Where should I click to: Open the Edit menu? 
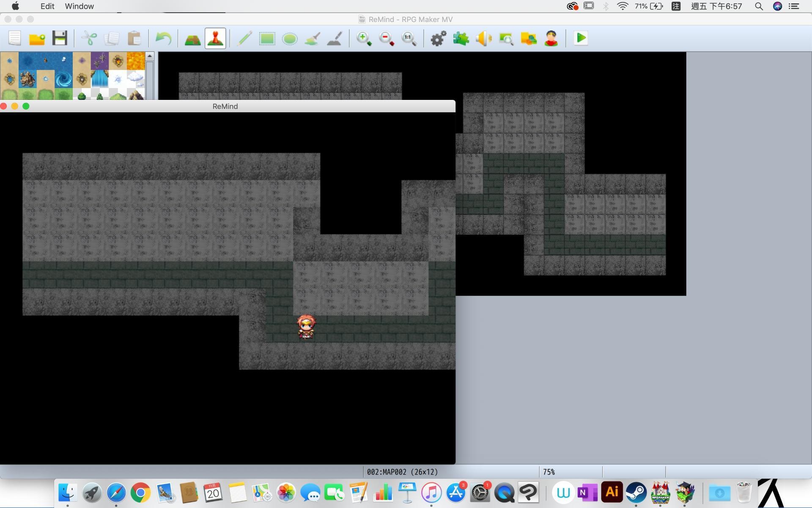click(x=47, y=6)
